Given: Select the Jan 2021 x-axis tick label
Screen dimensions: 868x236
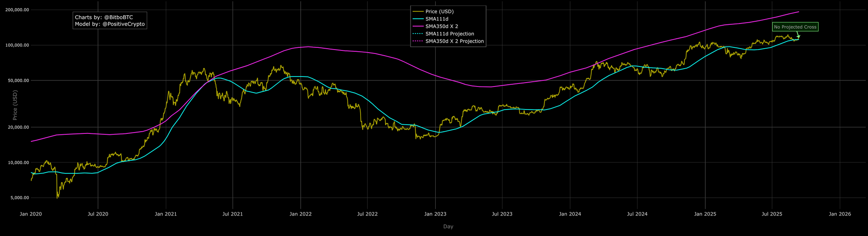Looking at the screenshot, I should 165,214.
